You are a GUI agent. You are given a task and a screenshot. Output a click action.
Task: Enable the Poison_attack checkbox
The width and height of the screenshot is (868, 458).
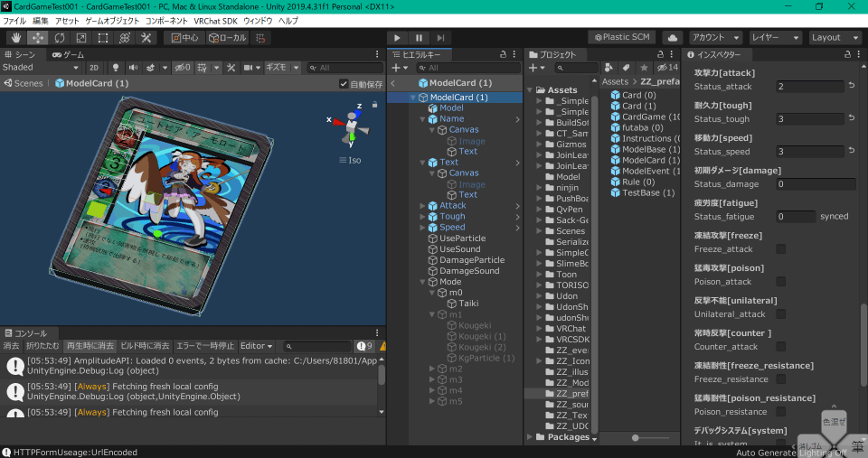[781, 282]
